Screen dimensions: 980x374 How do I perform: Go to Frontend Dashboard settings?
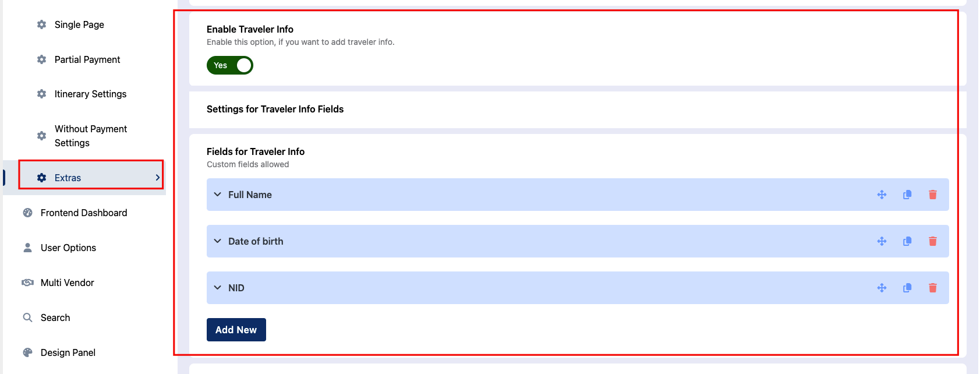coord(83,213)
